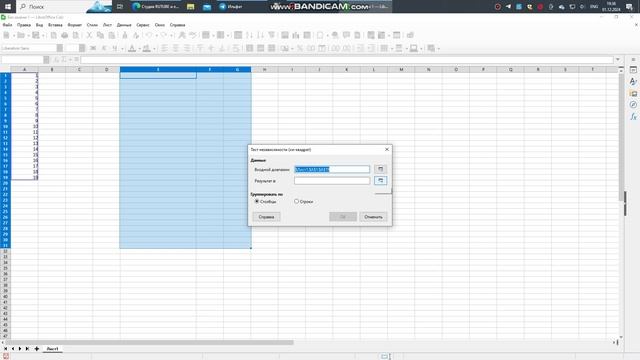
Task: Shrink dialog via input range picker button
Action: tap(380, 169)
